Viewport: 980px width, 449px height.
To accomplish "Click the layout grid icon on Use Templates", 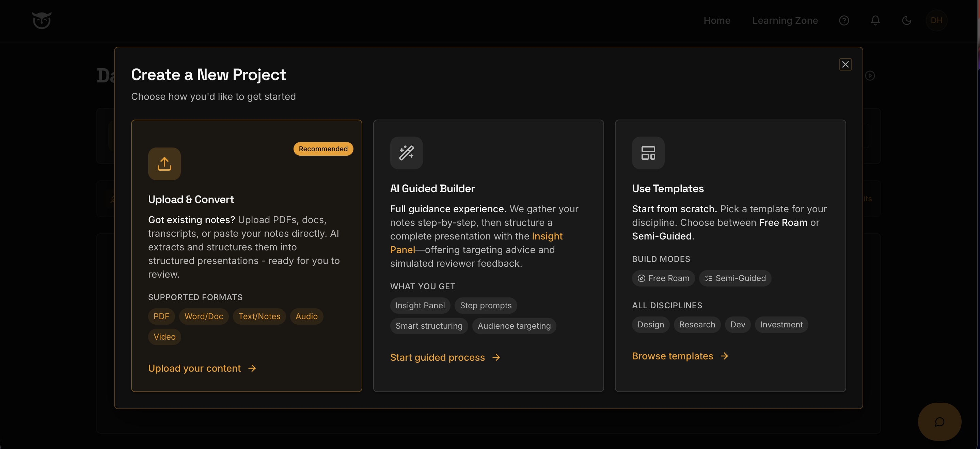I will pos(648,153).
